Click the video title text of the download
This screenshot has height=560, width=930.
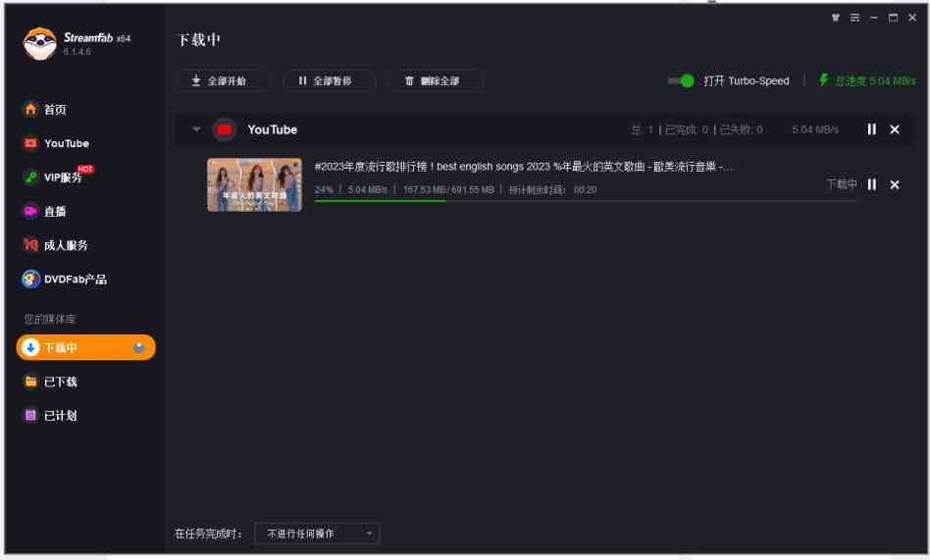[523, 167]
